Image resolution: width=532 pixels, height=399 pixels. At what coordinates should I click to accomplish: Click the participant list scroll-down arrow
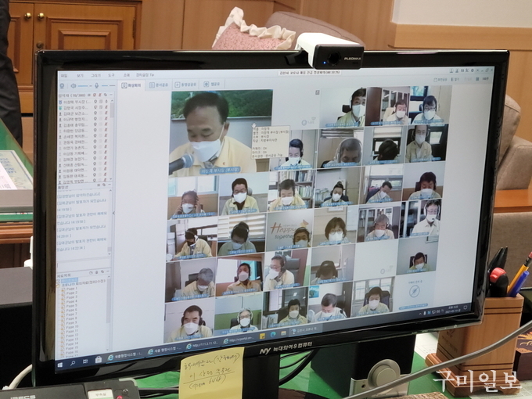coord(111,179)
